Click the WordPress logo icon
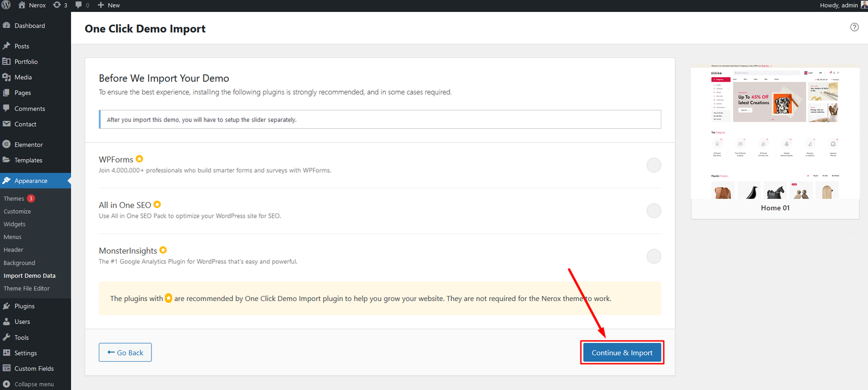 coord(6,5)
